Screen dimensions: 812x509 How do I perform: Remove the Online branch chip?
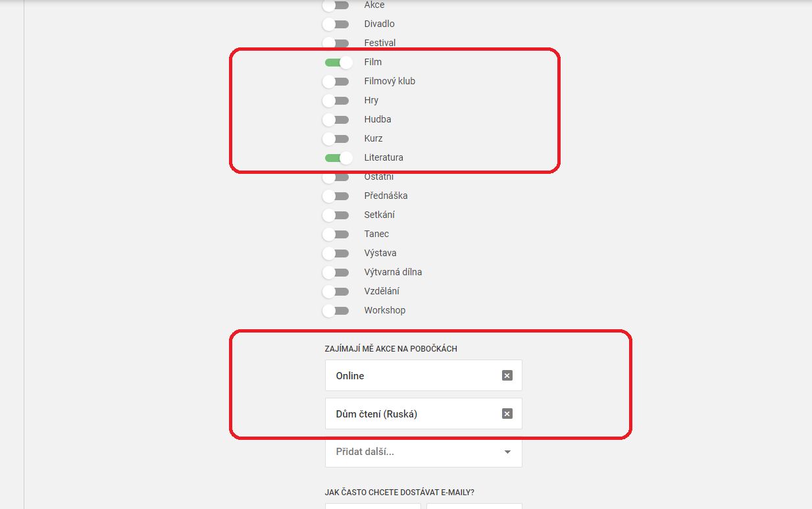(x=507, y=375)
